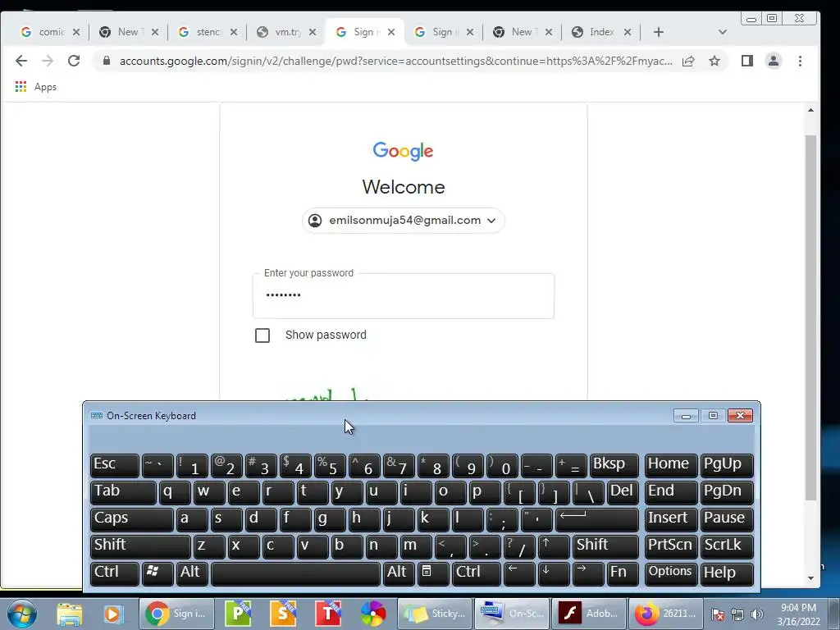Screen dimensions: 840x630
Task: Click the scrollbar up arrow
Action: click(810, 110)
